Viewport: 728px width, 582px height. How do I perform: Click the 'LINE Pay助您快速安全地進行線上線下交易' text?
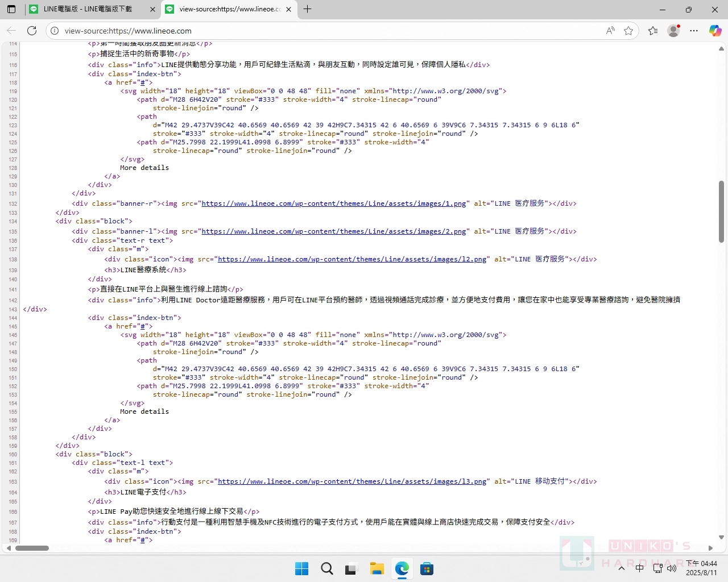pos(172,512)
